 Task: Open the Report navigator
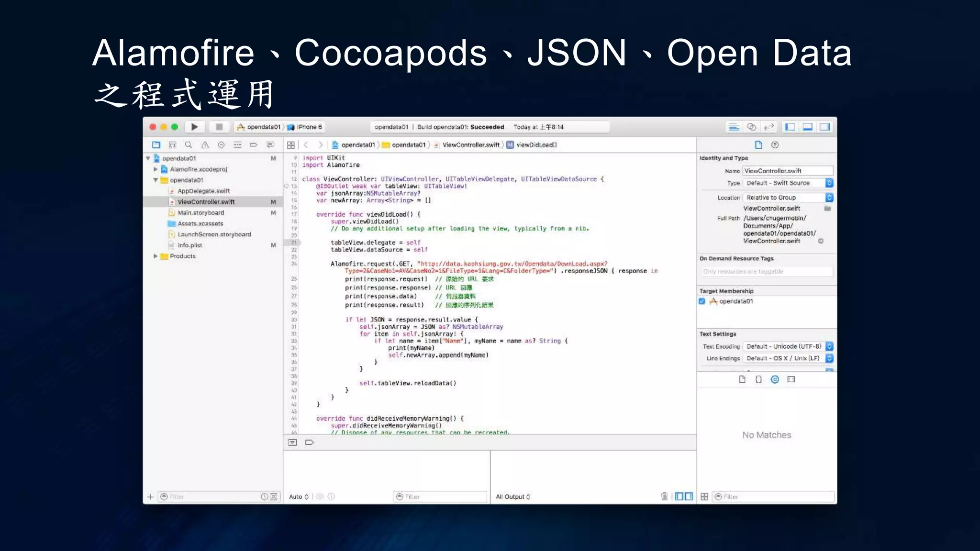[270, 145]
